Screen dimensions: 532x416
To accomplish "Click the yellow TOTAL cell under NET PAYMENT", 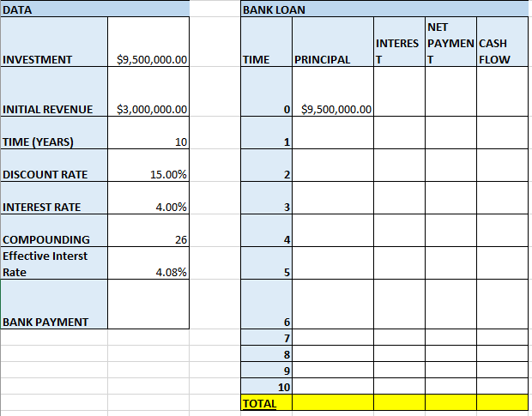I will (x=450, y=402).
